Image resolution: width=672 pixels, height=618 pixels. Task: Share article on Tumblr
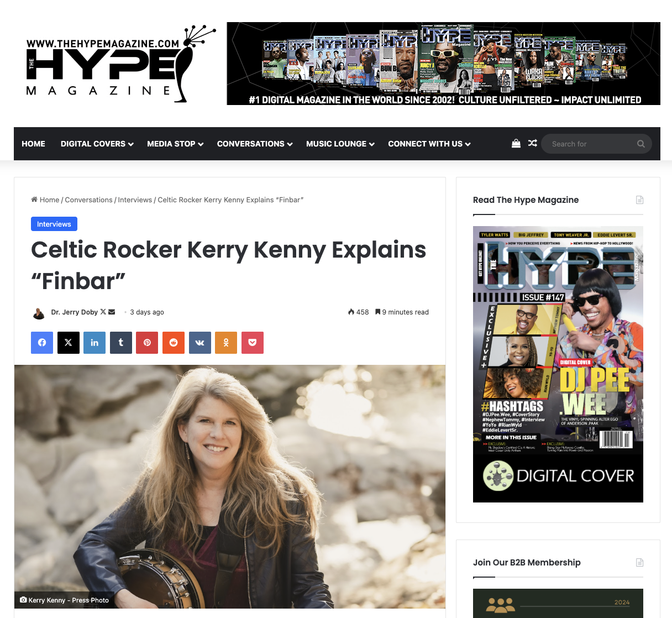pyautogui.click(x=121, y=343)
